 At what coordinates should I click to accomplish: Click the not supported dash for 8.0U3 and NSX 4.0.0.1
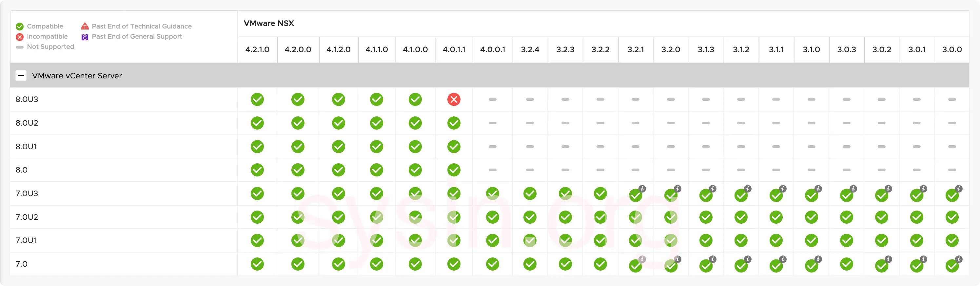point(492,99)
